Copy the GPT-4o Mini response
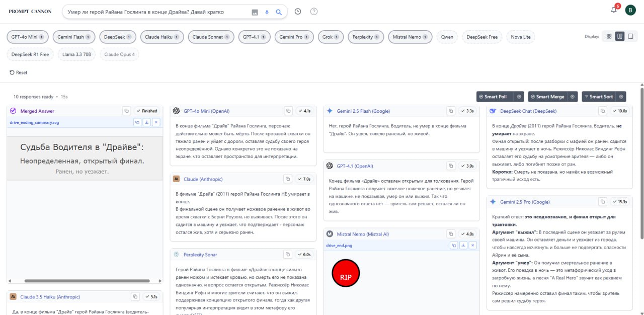 click(288, 111)
